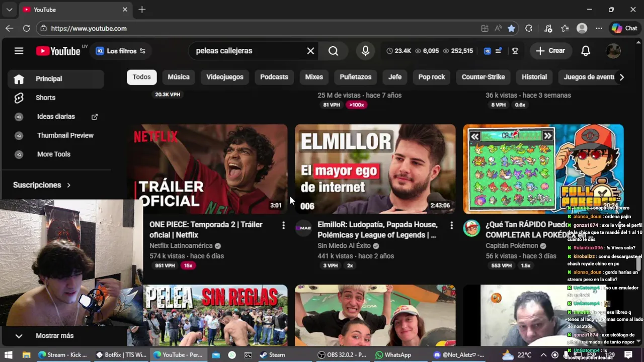The image size is (644, 362).
Task: Open Ideas diarias sidebar link
Action: tap(56, 117)
